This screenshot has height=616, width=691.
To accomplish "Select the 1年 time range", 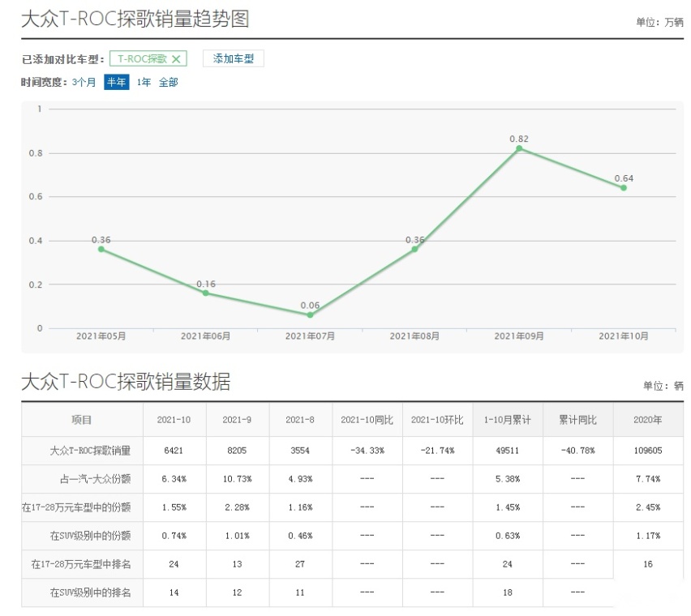I will [144, 83].
